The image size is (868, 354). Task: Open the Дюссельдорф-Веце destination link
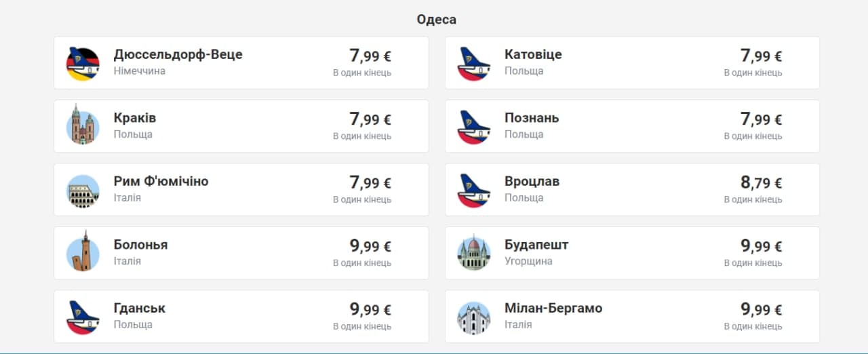178,54
